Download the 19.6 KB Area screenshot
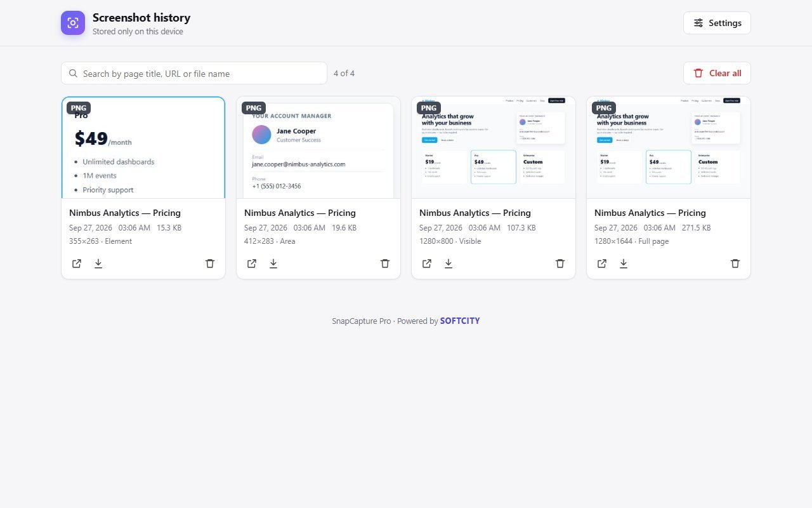 coord(273,264)
